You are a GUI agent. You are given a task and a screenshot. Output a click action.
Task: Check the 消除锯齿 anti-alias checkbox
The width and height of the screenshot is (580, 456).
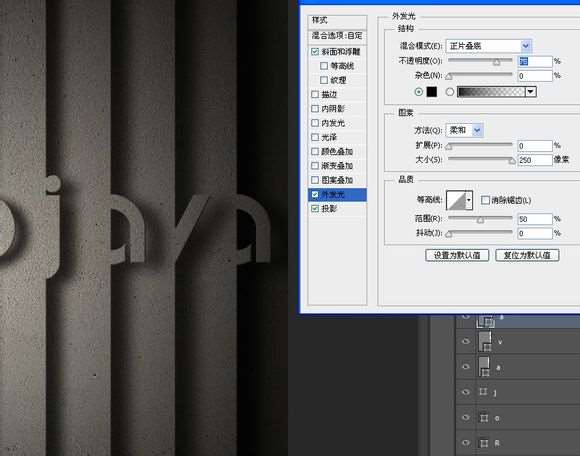485,200
